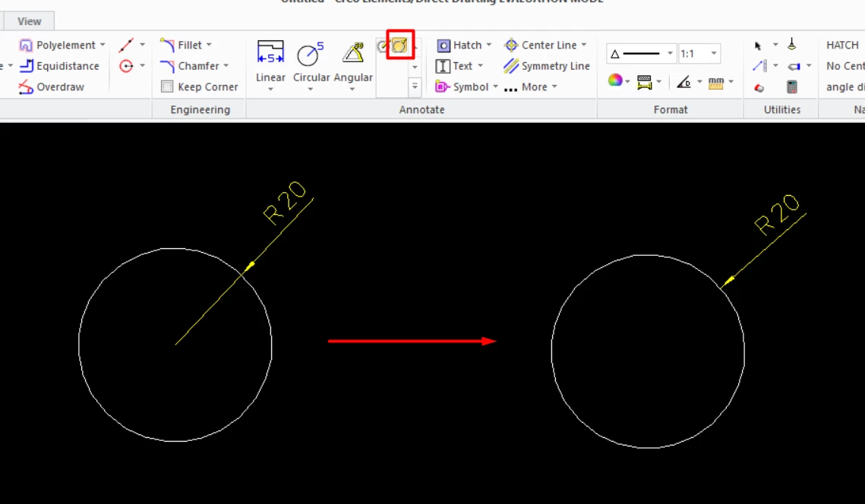Click the Equidistance tool
This screenshot has width=865, height=504.
(59, 66)
